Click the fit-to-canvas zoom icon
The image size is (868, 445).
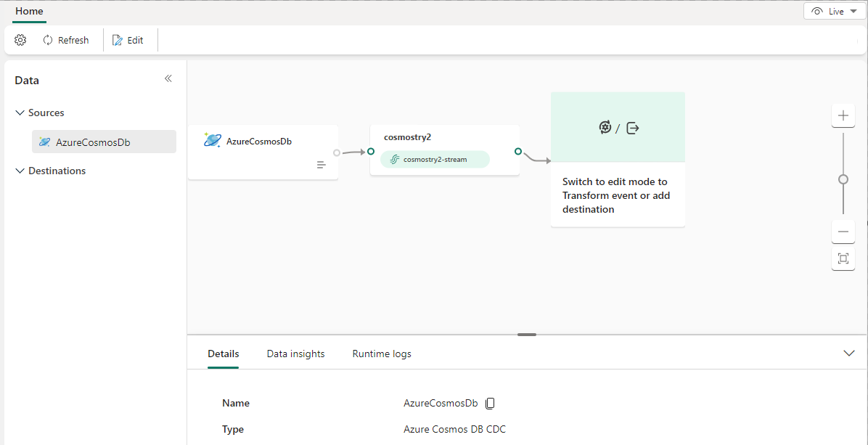(x=843, y=258)
